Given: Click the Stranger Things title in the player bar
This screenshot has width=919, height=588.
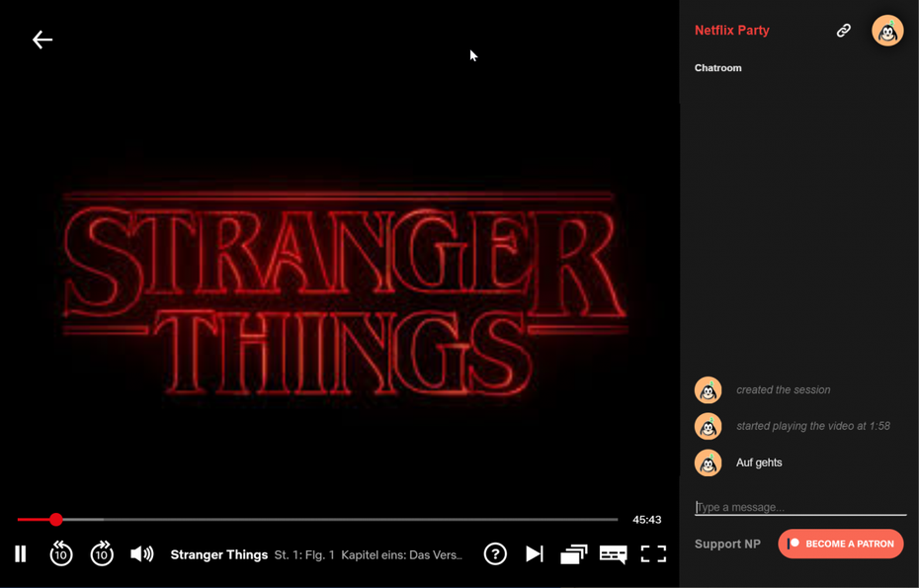Looking at the screenshot, I should (x=219, y=554).
